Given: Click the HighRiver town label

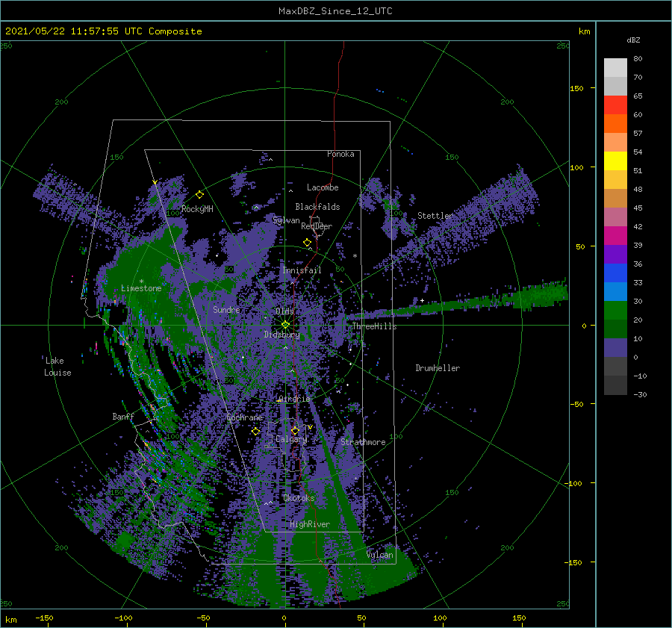Looking at the screenshot, I should pos(310,524).
